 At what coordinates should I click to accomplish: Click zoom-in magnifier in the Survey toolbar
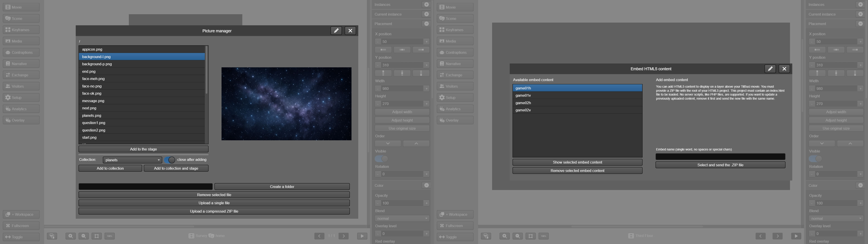click(71, 236)
